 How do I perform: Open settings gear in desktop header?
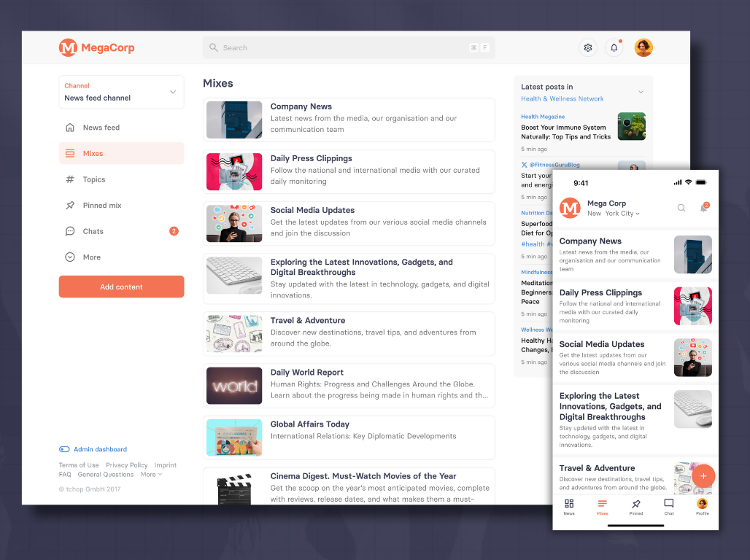587,48
